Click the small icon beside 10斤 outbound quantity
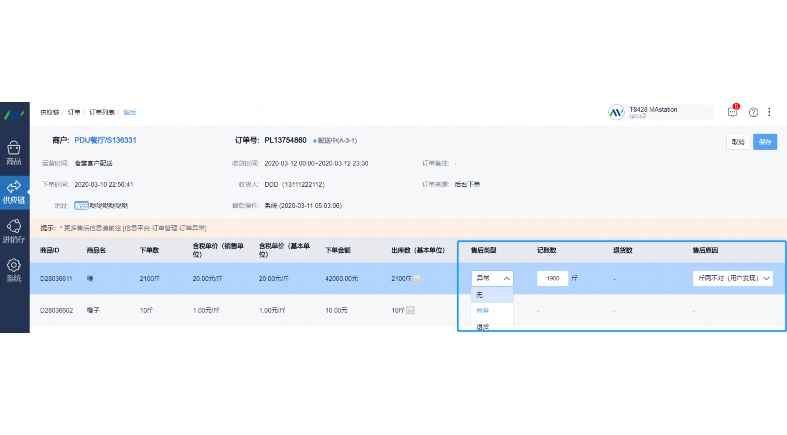Screen dimensions: 787x435 pos(410,311)
